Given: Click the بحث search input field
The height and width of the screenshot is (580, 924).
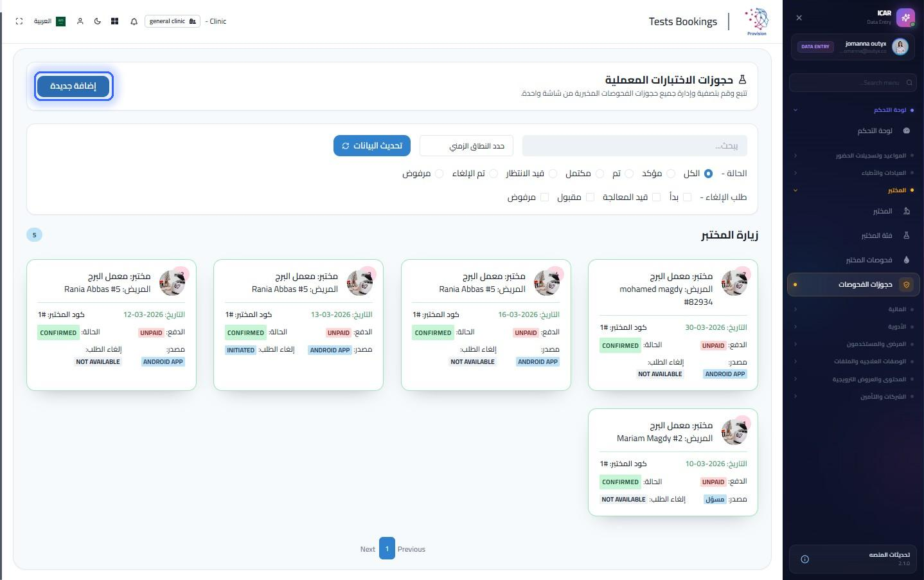Looking at the screenshot, I should point(634,145).
